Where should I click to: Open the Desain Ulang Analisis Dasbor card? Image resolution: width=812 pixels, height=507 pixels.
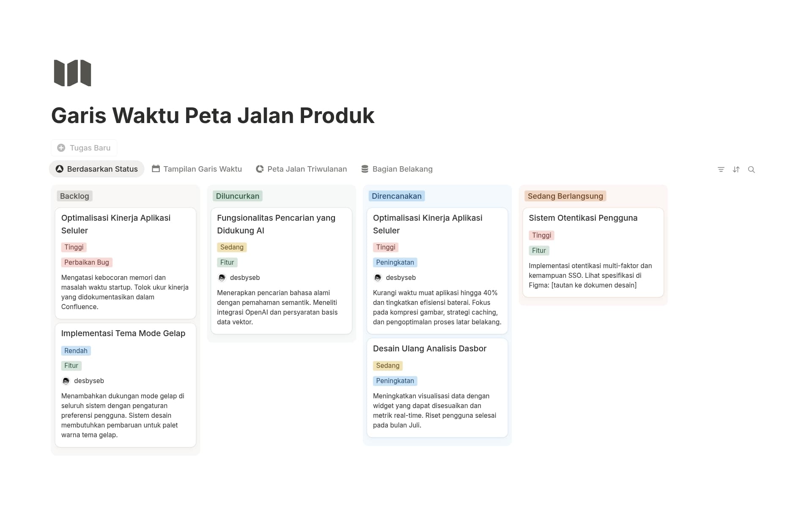429,349
